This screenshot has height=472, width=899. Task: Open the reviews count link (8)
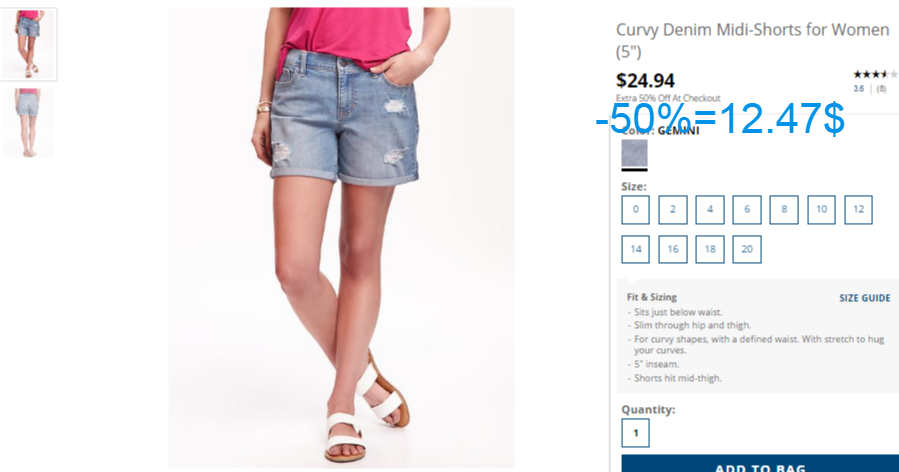[x=881, y=89]
